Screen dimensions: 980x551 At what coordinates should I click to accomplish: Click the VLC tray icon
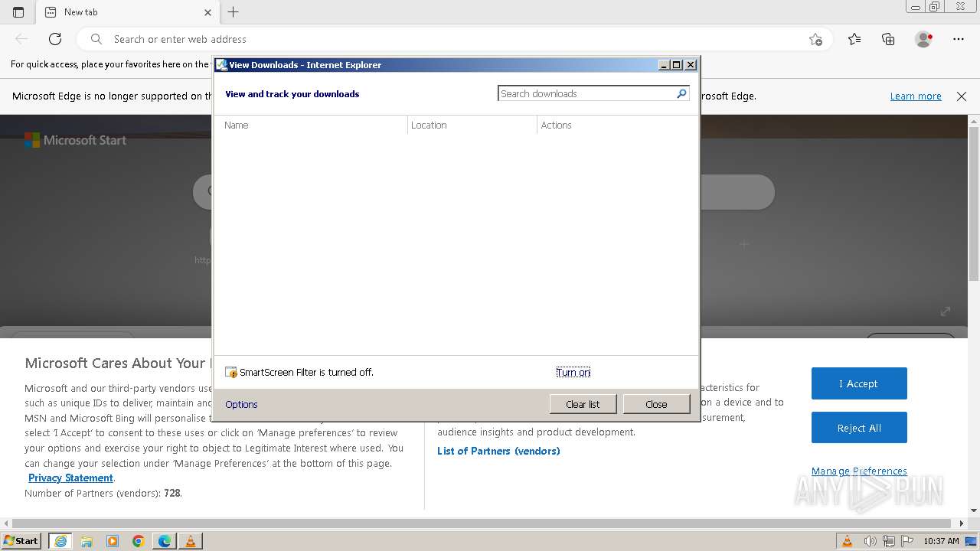(x=847, y=541)
